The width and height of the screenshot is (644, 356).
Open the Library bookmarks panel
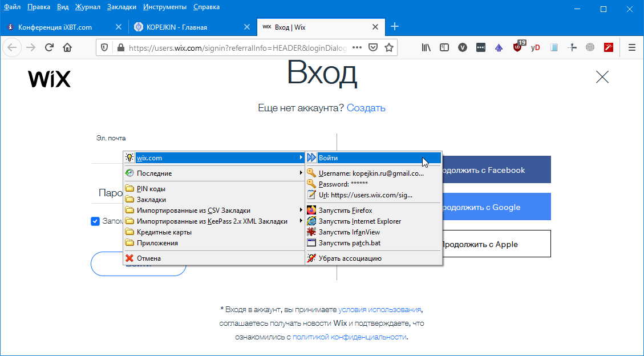(426, 47)
